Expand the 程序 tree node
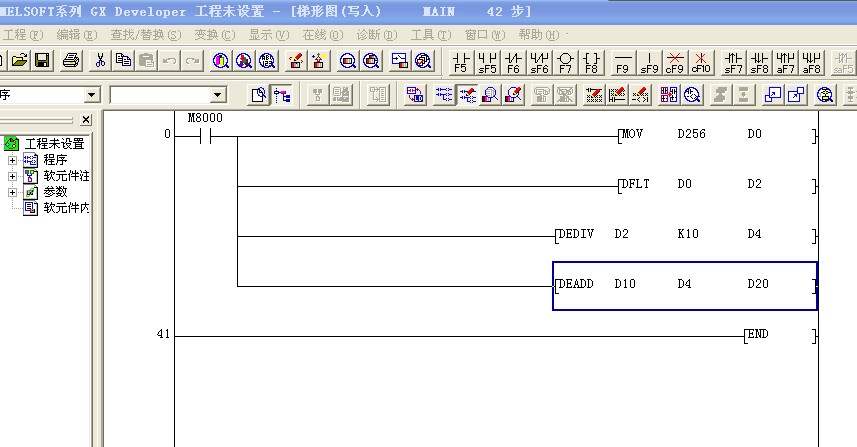Image resolution: width=857 pixels, height=447 pixels. point(12,160)
